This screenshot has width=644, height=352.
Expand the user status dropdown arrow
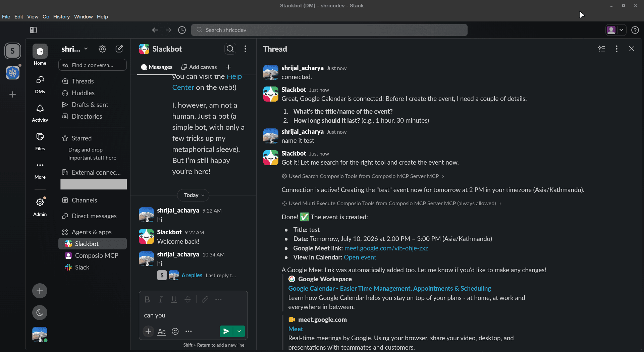pyautogui.click(x=621, y=30)
